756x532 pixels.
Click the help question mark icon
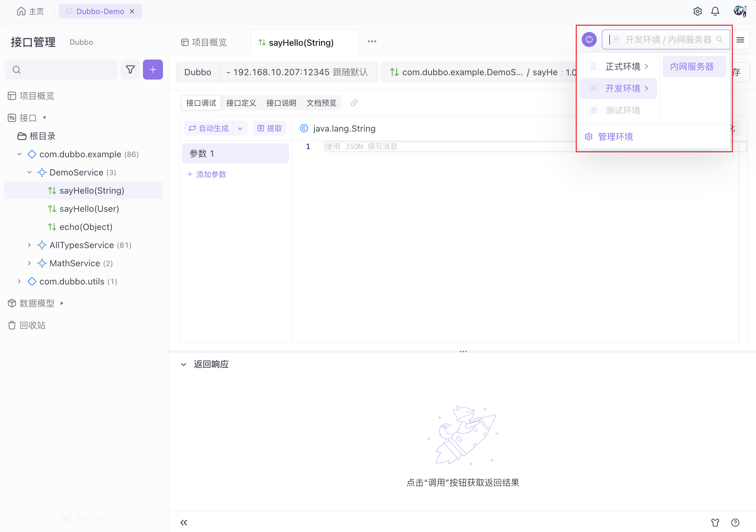point(735,523)
